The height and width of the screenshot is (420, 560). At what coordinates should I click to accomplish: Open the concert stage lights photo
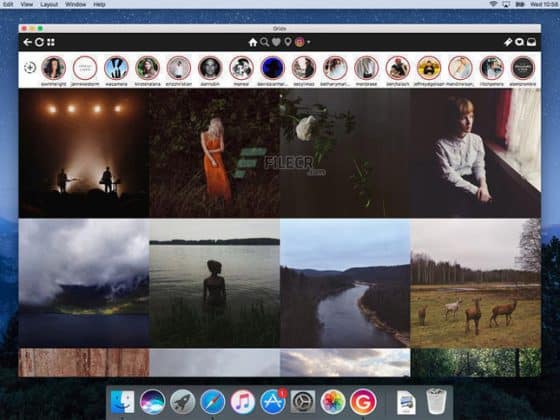click(84, 153)
